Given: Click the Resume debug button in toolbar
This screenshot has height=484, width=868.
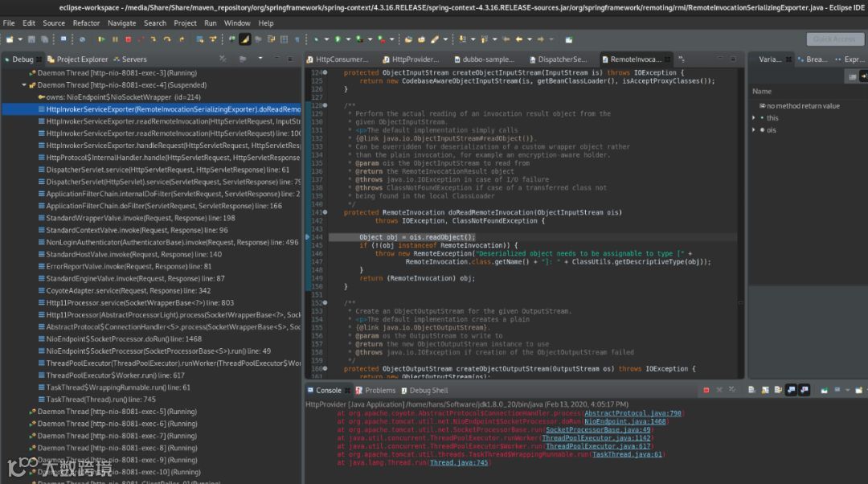Looking at the screenshot, I should coord(101,39).
